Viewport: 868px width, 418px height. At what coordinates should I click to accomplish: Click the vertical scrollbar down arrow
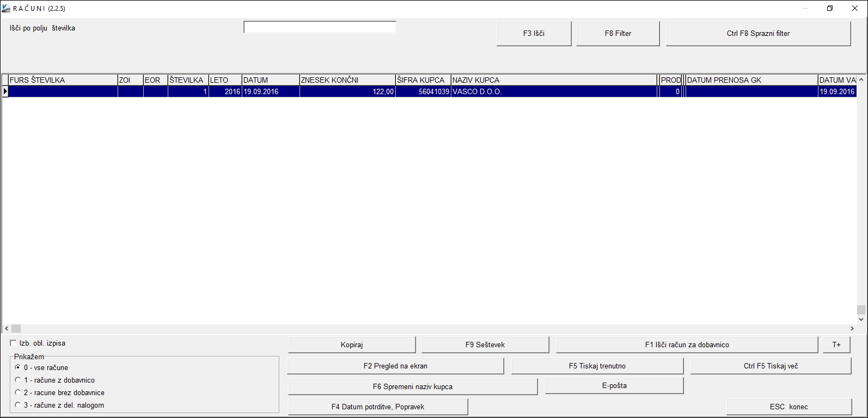point(861,319)
